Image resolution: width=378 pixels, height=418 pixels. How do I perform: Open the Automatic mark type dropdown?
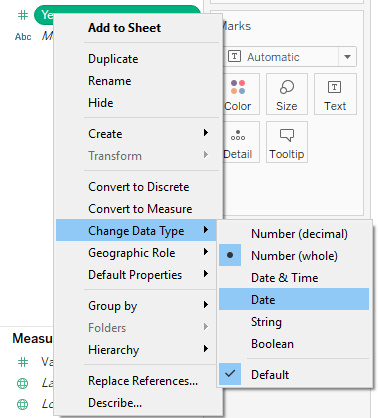click(x=290, y=57)
